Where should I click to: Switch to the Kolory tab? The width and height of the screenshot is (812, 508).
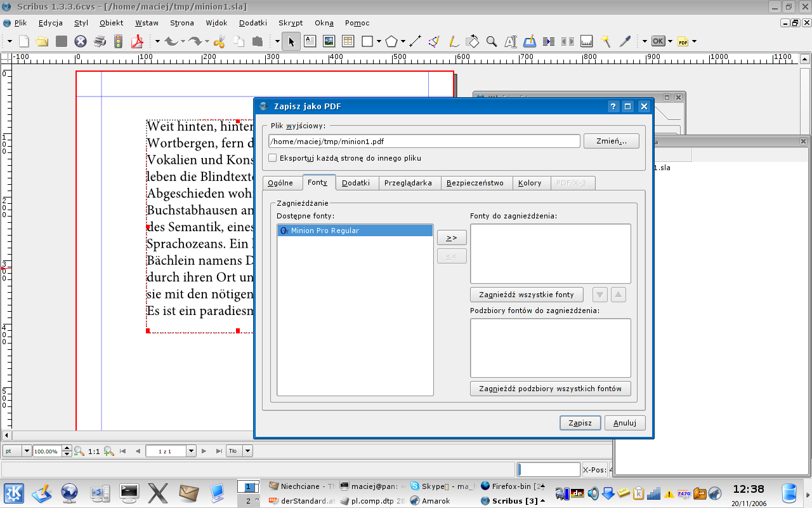click(530, 183)
